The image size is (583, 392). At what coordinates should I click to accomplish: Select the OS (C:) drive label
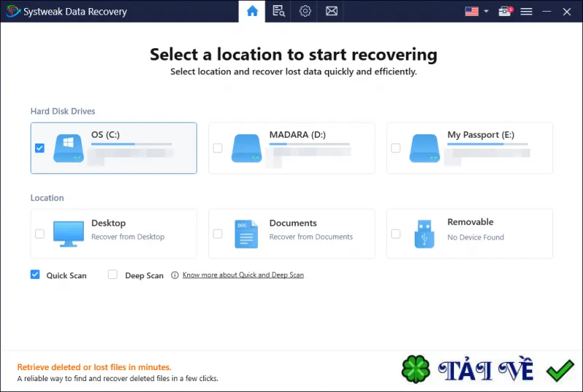[106, 135]
